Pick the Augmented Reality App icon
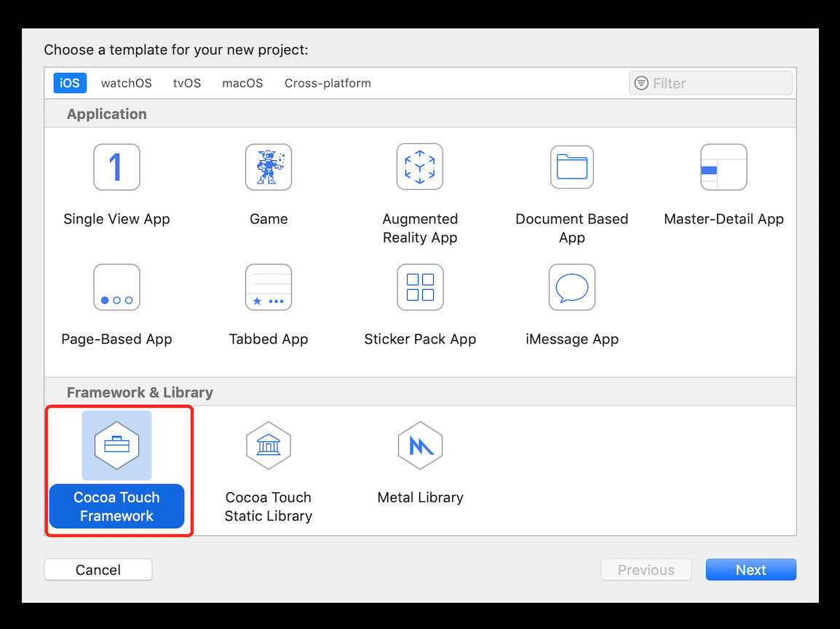The height and width of the screenshot is (629, 840). point(420,167)
